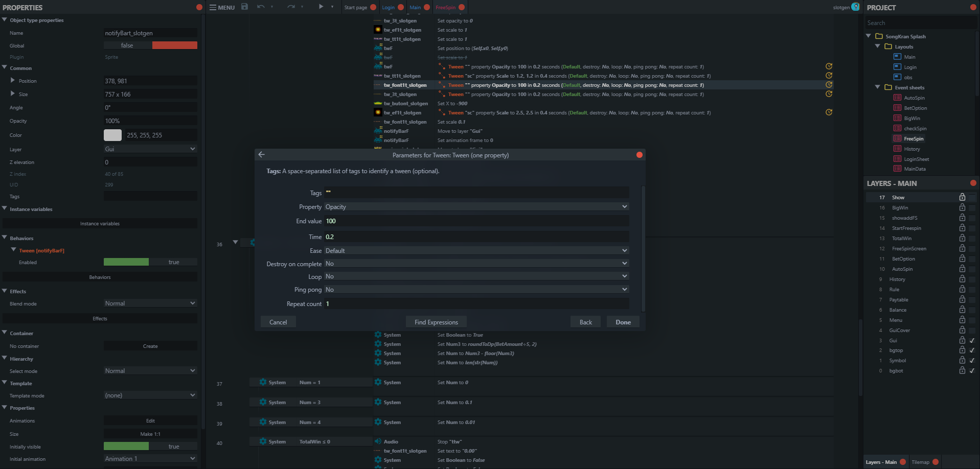This screenshot has height=469, width=980.
Task: Click the slotgen user account avatar
Action: (x=855, y=7)
